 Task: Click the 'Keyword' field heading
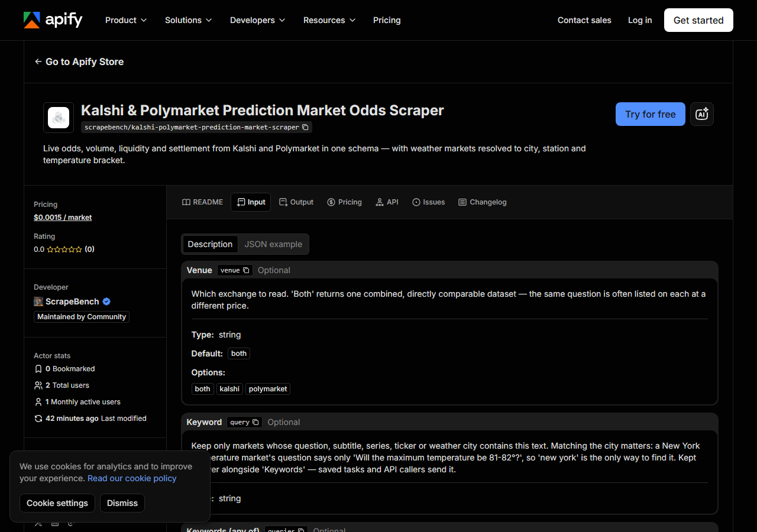click(204, 422)
